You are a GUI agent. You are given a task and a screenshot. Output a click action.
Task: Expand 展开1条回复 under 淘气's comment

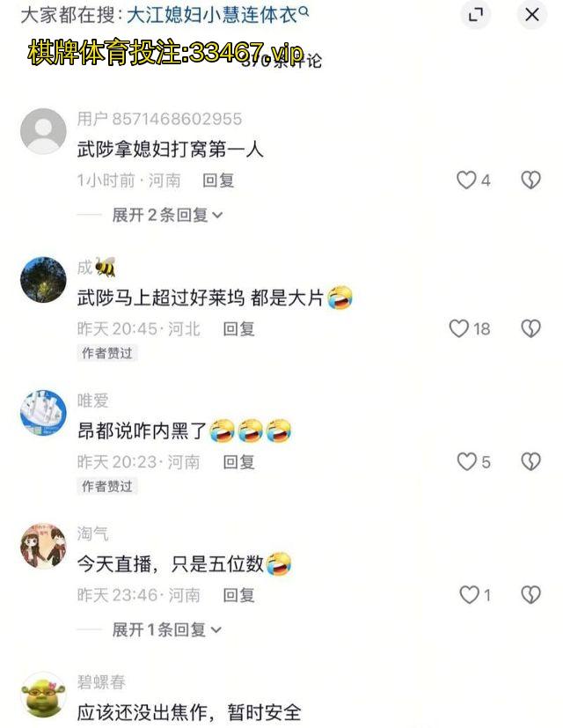166,630
